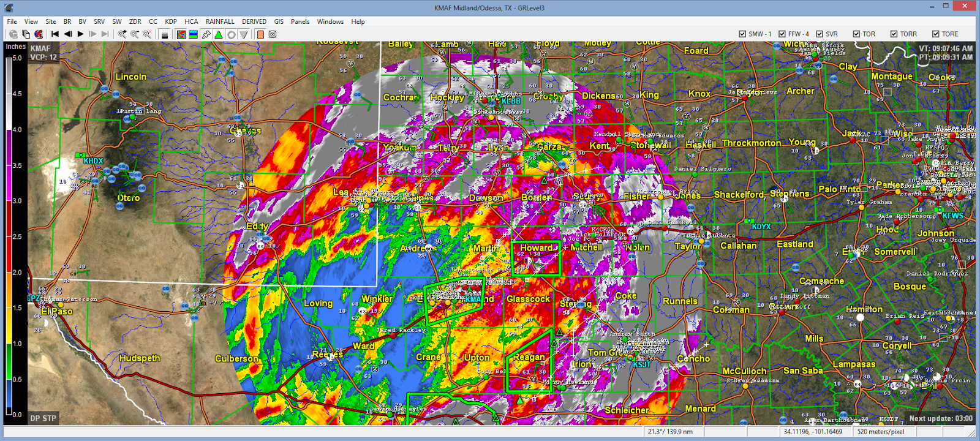This screenshot has height=441, width=980.
Task: Play the radar animation loop
Action: 80,34
